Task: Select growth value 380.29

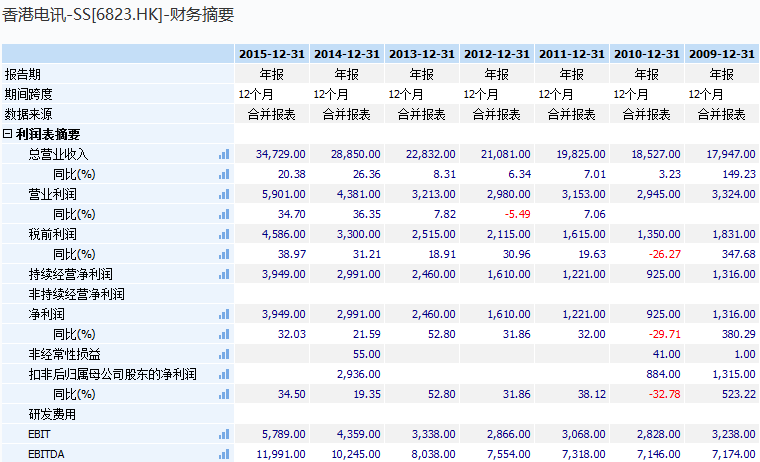Action: (x=739, y=334)
